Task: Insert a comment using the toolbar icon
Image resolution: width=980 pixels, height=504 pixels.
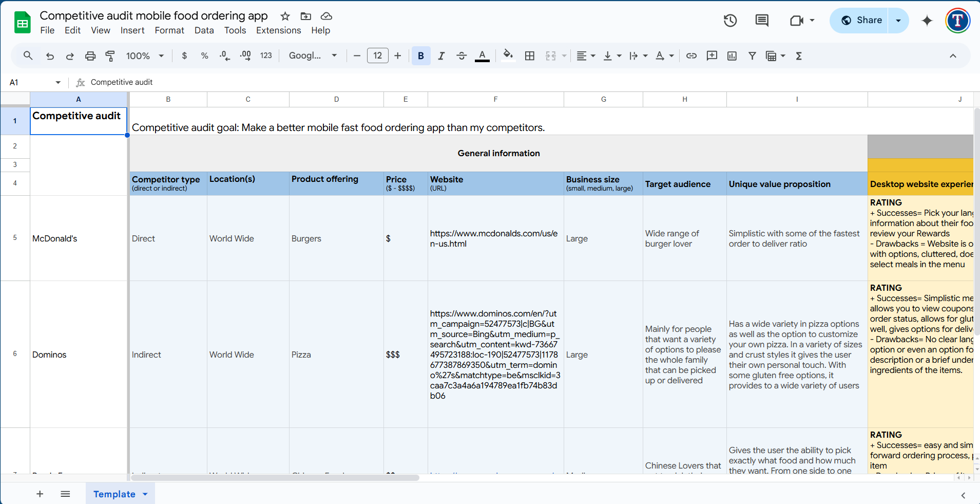Action: pyautogui.click(x=712, y=55)
